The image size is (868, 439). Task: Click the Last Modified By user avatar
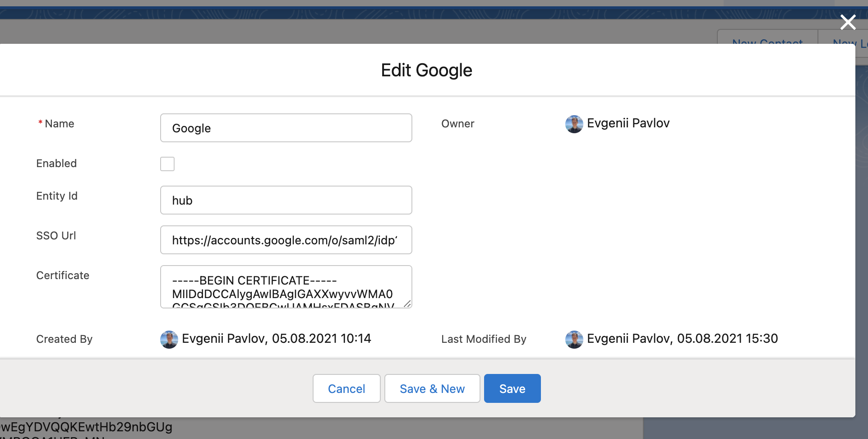coord(574,339)
